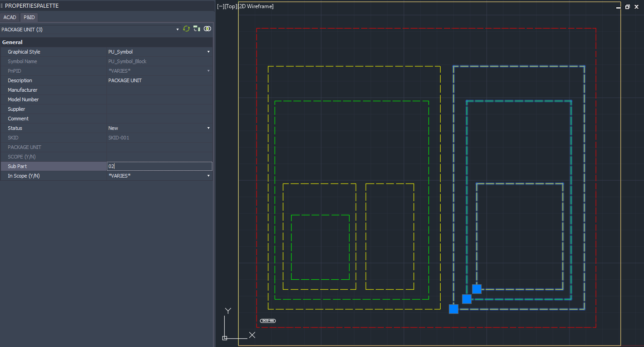The width and height of the screenshot is (644, 347).
Task: Restore the drawing viewport window
Action: 628,7
